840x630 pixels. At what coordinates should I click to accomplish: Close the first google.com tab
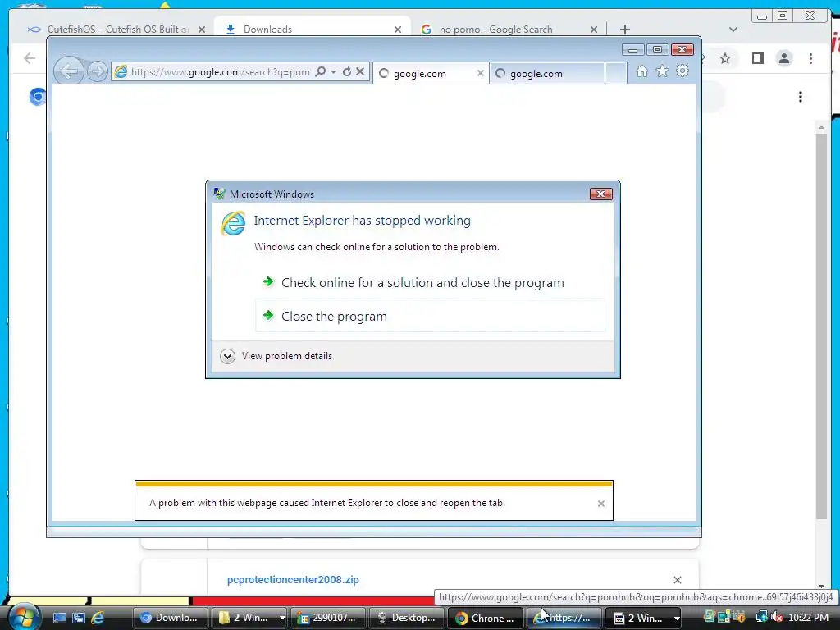point(481,73)
